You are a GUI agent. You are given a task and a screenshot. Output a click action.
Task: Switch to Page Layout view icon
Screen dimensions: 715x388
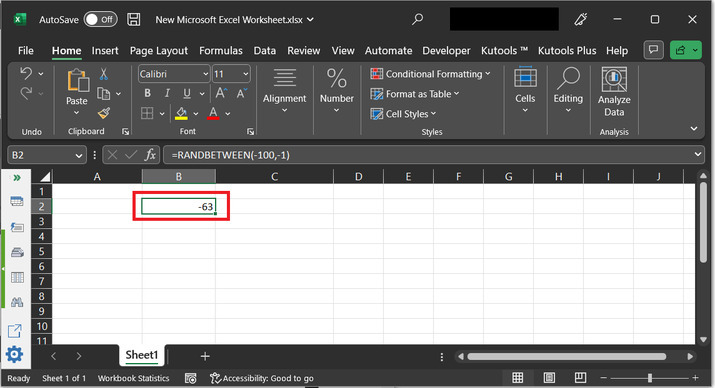(549, 378)
